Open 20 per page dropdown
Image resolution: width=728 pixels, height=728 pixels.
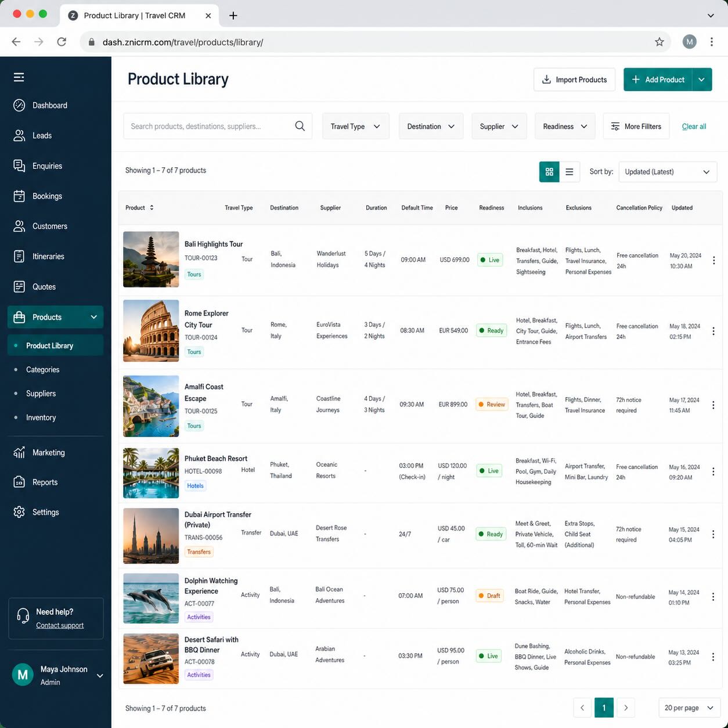(x=689, y=708)
